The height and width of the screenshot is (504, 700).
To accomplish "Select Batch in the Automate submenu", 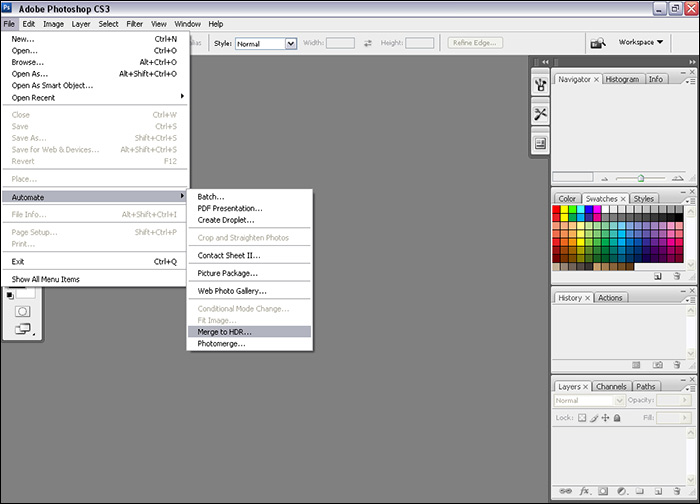I will pyautogui.click(x=249, y=197).
